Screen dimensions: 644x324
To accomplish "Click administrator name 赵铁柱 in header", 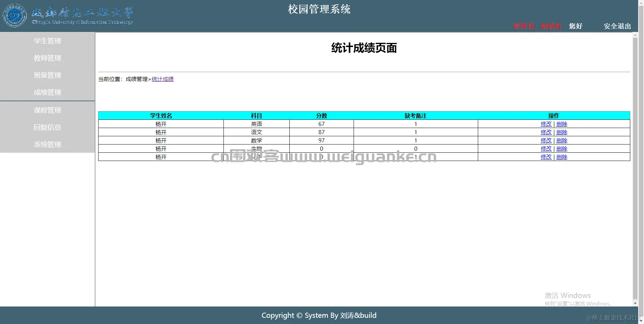I will click(x=551, y=26).
